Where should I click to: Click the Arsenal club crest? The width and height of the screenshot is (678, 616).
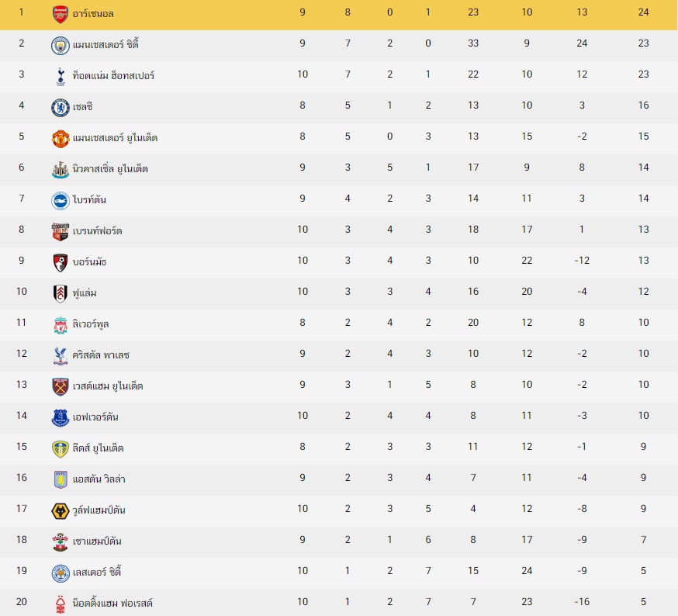pyautogui.click(x=60, y=14)
